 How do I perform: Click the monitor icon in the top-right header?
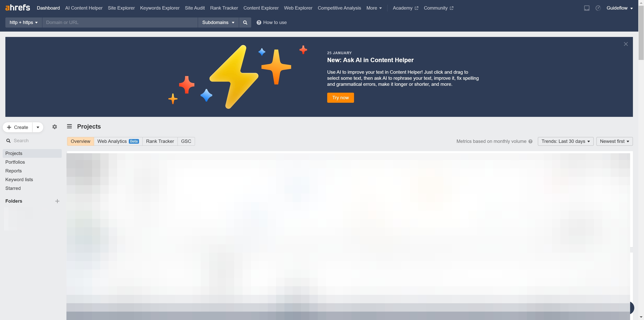pos(587,8)
